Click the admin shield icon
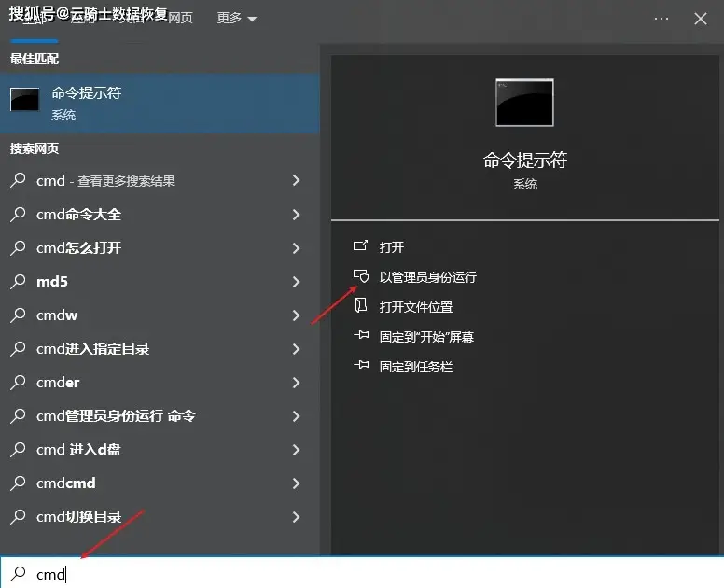Viewport: 724px width, 588px height. pos(361,275)
